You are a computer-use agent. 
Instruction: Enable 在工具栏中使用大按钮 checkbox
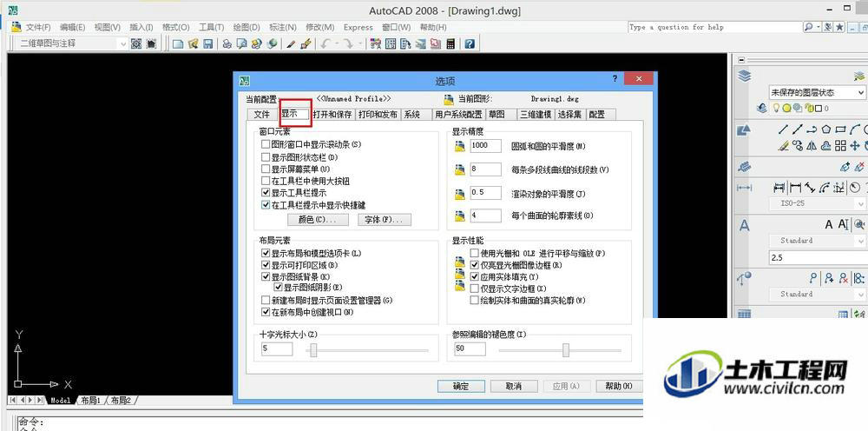(x=266, y=181)
